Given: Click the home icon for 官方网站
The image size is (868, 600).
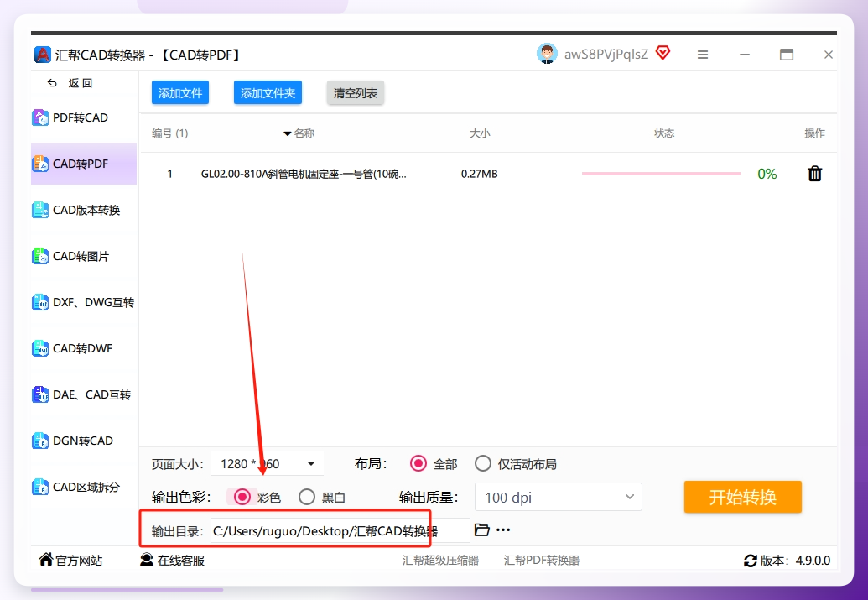Looking at the screenshot, I should pyautogui.click(x=46, y=560).
